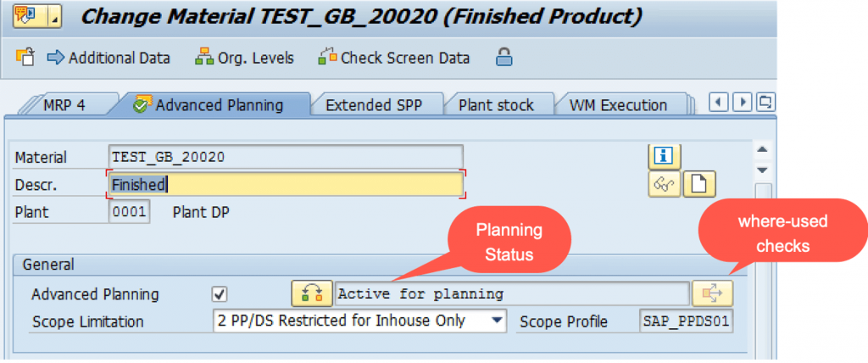Click Additional Data button
Screen dimensions: 868x363
click(109, 58)
